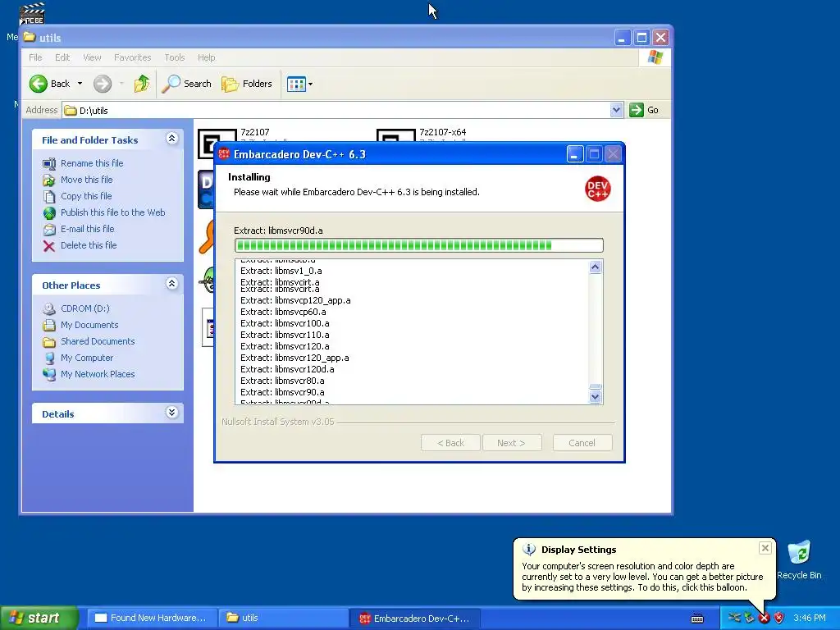Switch to Embarcadero Dev-C++ taskbar button
This screenshot has width=840, height=630.
[x=414, y=618]
